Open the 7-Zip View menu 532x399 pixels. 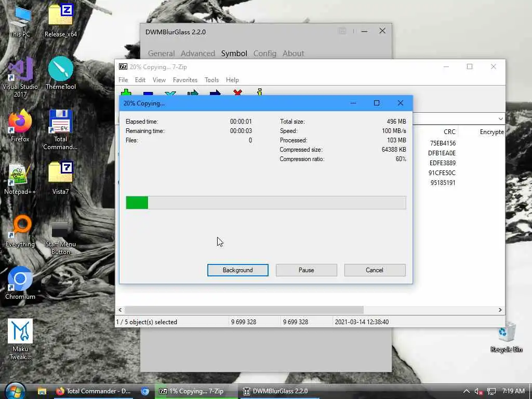point(159,79)
